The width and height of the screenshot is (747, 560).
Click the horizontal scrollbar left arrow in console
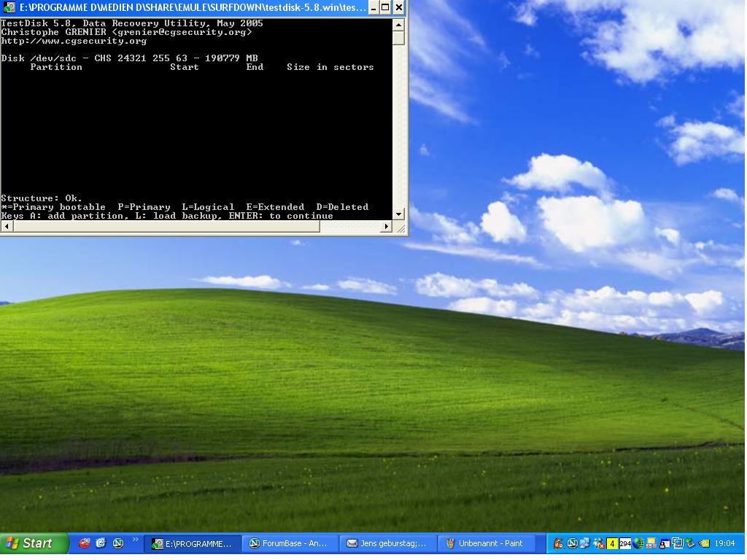(x=7, y=227)
